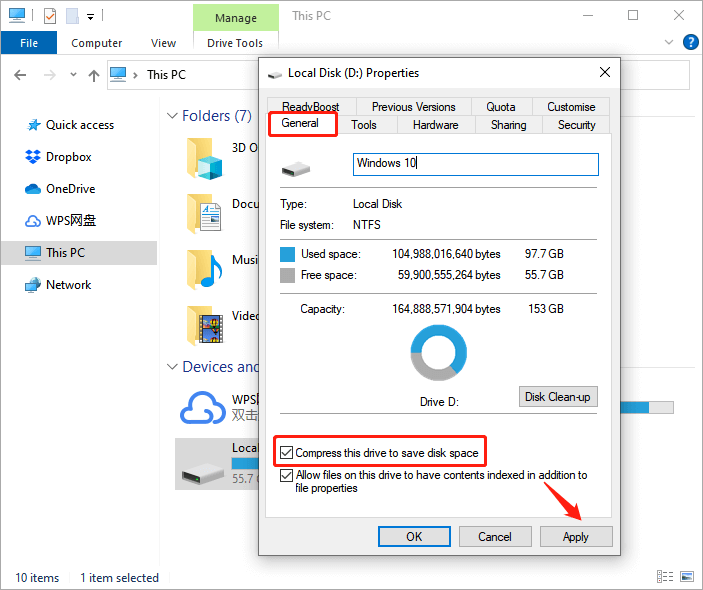Click OK in the Properties dialog

(414, 537)
